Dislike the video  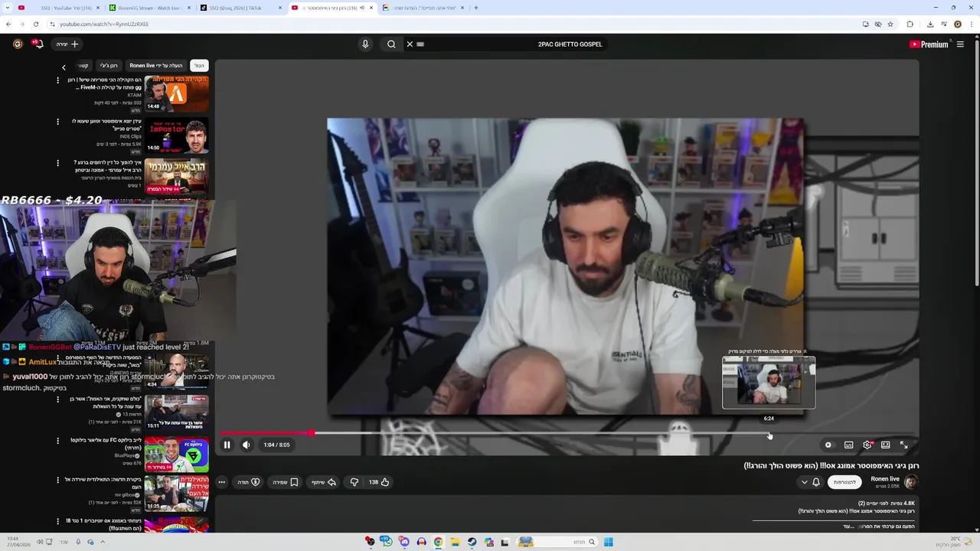point(354,482)
